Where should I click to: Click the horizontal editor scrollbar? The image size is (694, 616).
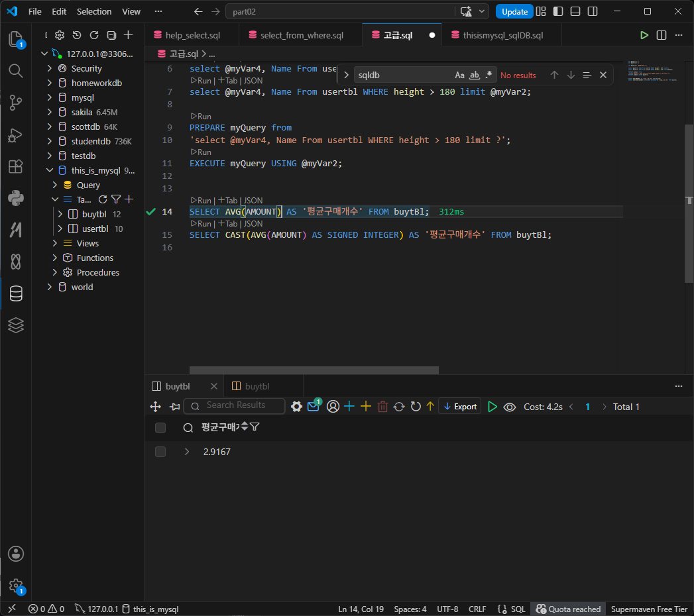click(314, 370)
